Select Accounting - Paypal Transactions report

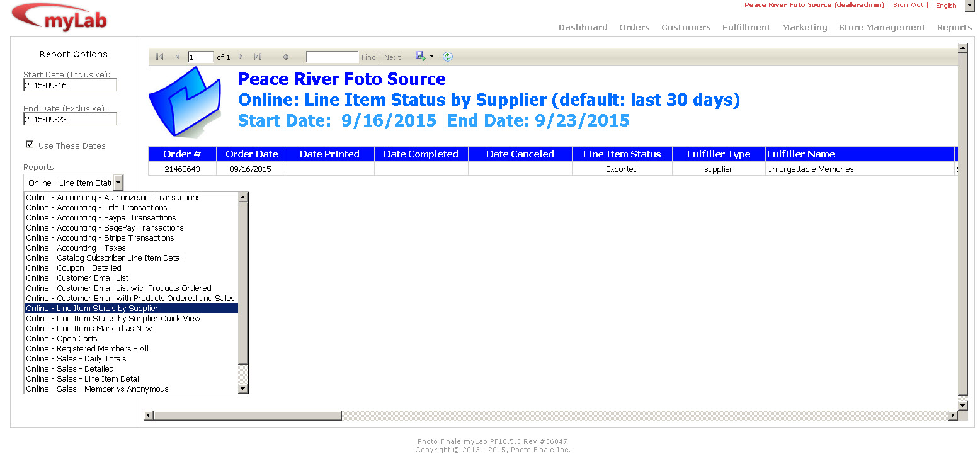(132, 217)
